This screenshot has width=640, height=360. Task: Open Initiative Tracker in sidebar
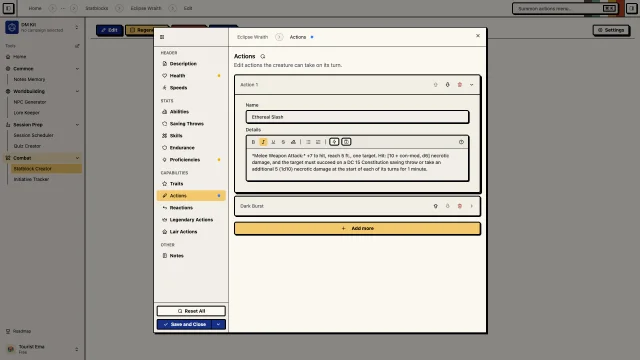pyautogui.click(x=46, y=179)
